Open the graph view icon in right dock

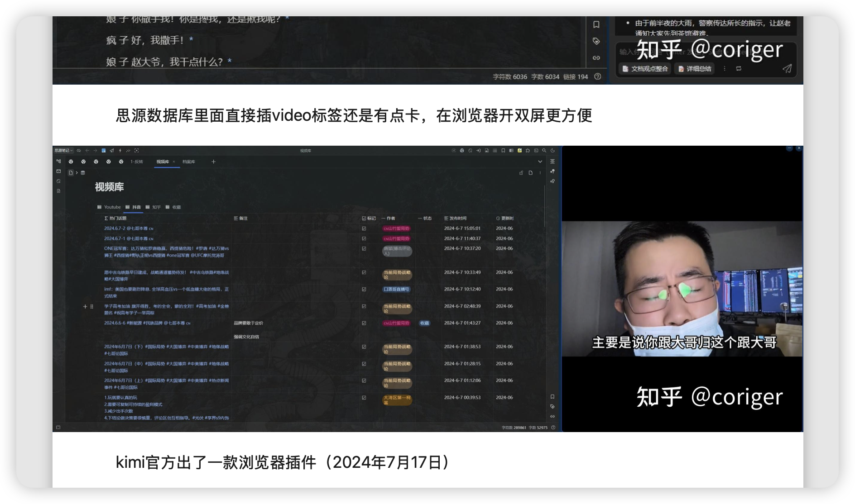[552, 171]
